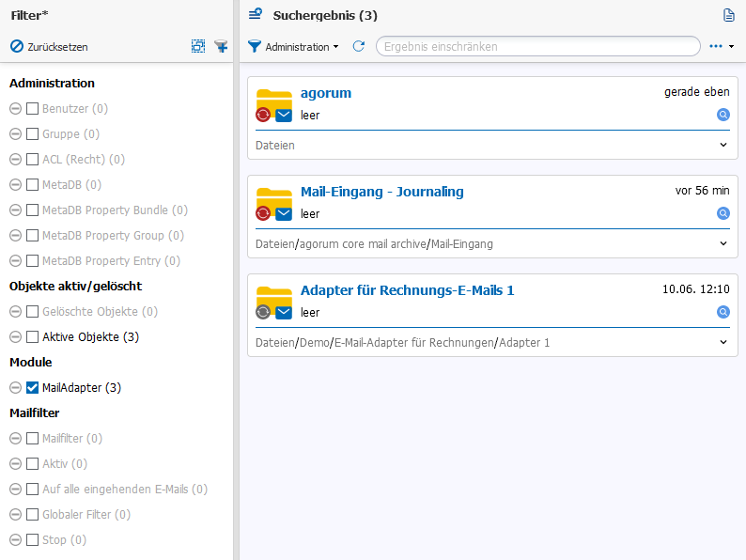Viewport: 746px width, 560px height.
Task: Click the Stop (0) filter label
Action: tap(64, 540)
